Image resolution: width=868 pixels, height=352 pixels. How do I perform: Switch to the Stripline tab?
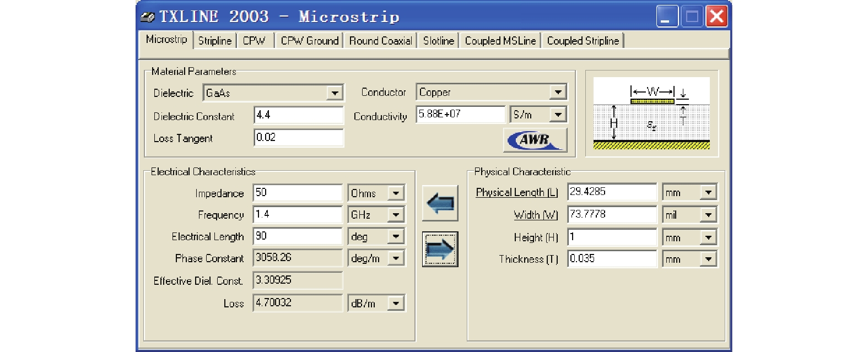(x=215, y=41)
